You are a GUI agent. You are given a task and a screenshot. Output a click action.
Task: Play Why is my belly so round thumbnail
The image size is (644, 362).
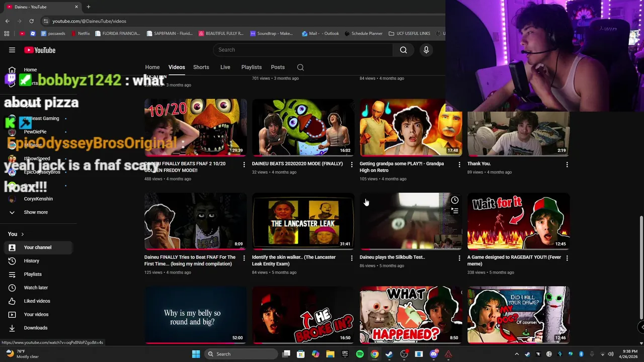[x=196, y=315]
